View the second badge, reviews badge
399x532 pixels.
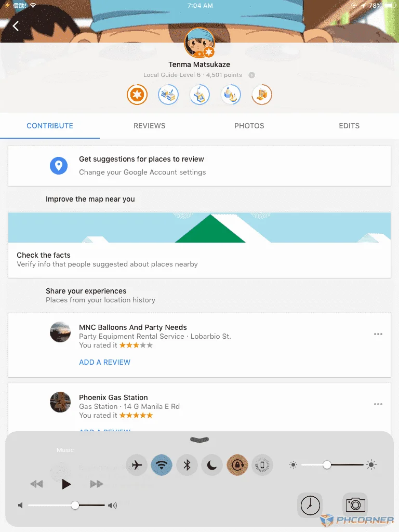tap(168, 95)
